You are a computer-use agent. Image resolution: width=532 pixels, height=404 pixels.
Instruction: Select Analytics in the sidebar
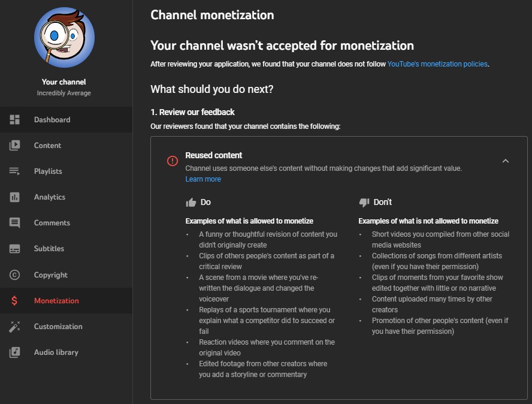pyautogui.click(x=66, y=197)
